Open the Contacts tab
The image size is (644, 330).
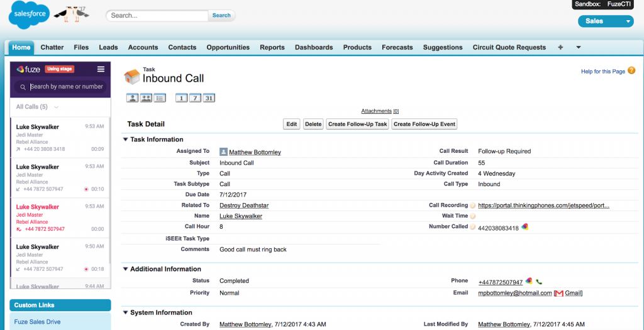coord(182,47)
